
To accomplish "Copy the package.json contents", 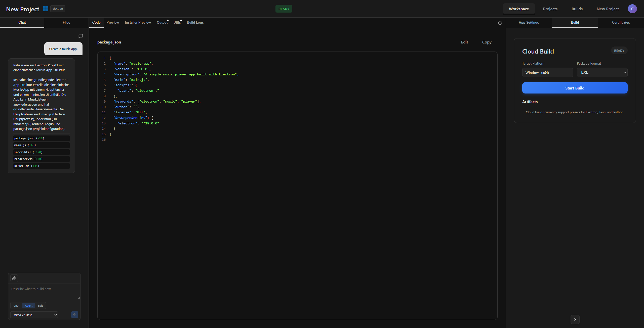I will (487, 42).
